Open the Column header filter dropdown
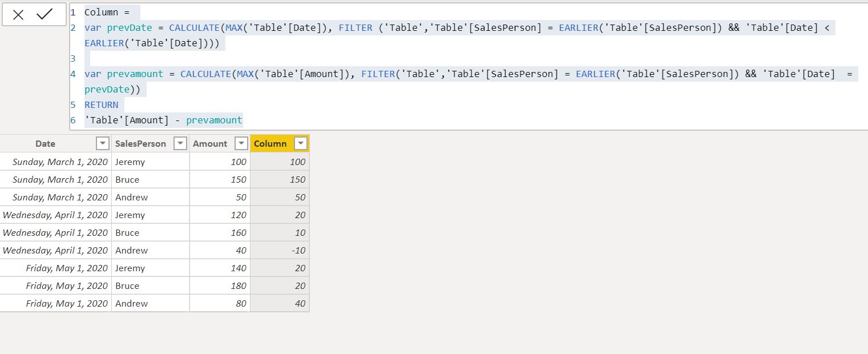 coord(300,144)
